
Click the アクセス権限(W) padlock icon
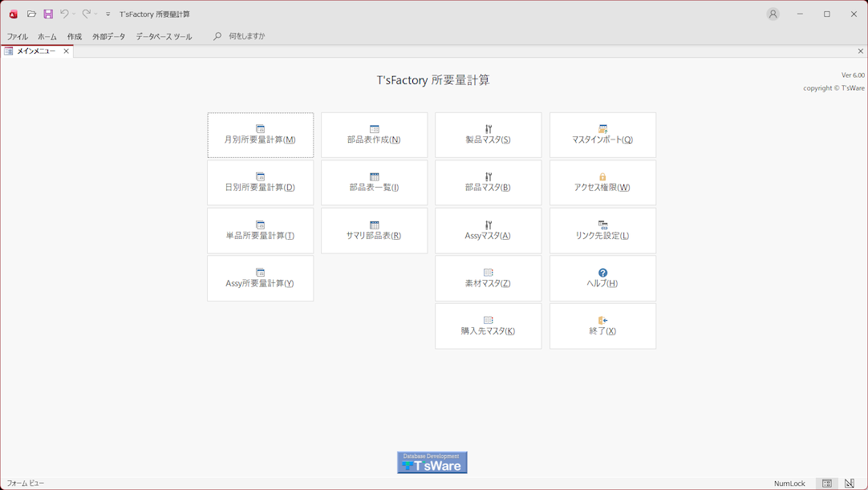tap(602, 176)
